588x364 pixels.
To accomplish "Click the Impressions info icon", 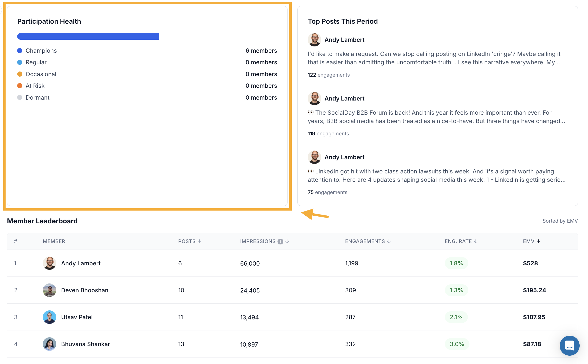I will tap(280, 241).
